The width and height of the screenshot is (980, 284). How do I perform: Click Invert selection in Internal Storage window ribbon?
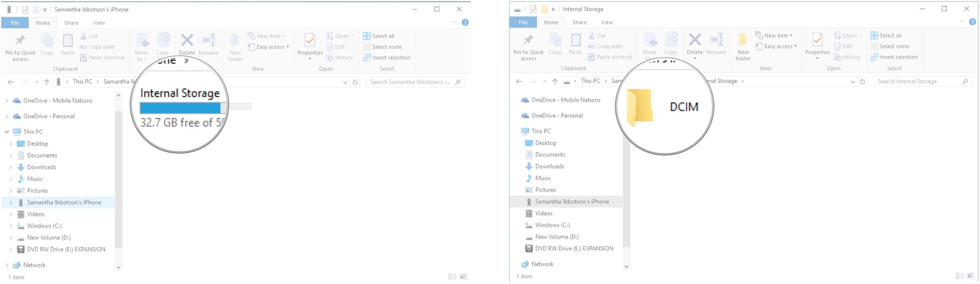point(894,57)
